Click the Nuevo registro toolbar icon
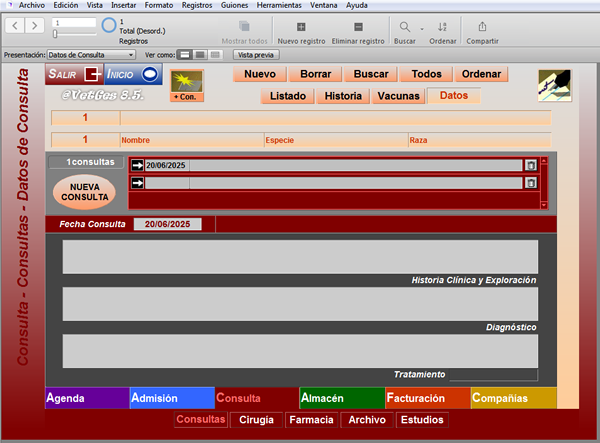The height and width of the screenshot is (443, 600). [301, 27]
